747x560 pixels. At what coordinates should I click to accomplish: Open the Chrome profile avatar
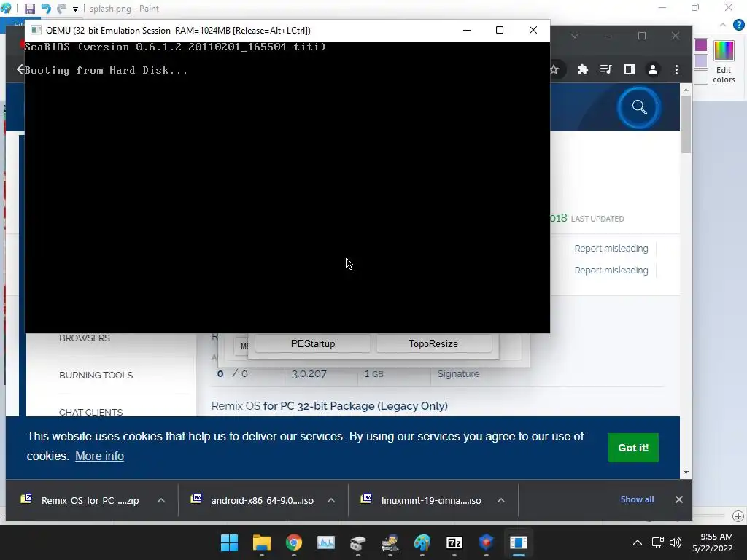tap(653, 69)
